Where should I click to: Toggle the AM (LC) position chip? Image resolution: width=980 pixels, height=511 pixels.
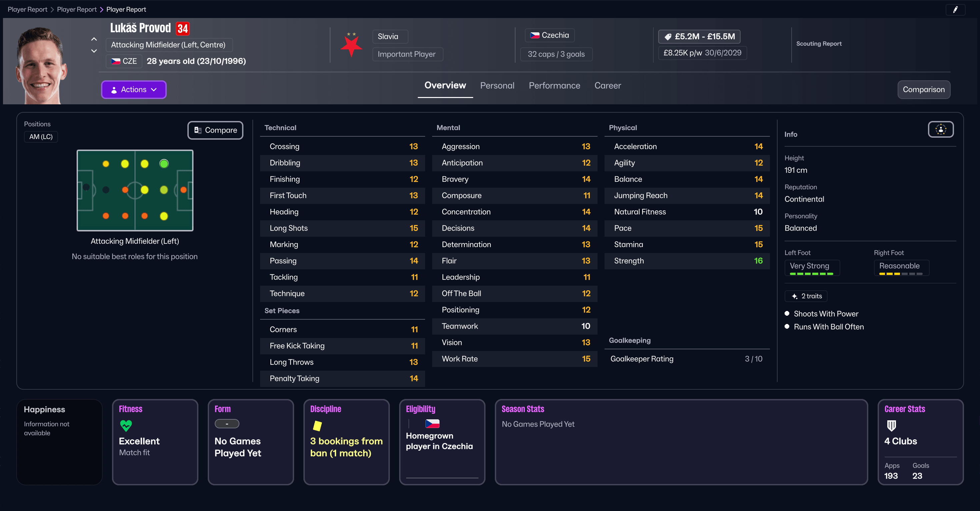41,136
